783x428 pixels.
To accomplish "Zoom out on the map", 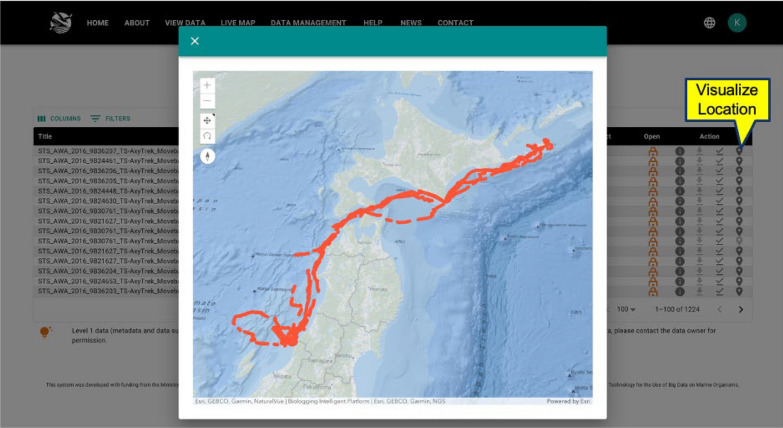I will pyautogui.click(x=207, y=101).
